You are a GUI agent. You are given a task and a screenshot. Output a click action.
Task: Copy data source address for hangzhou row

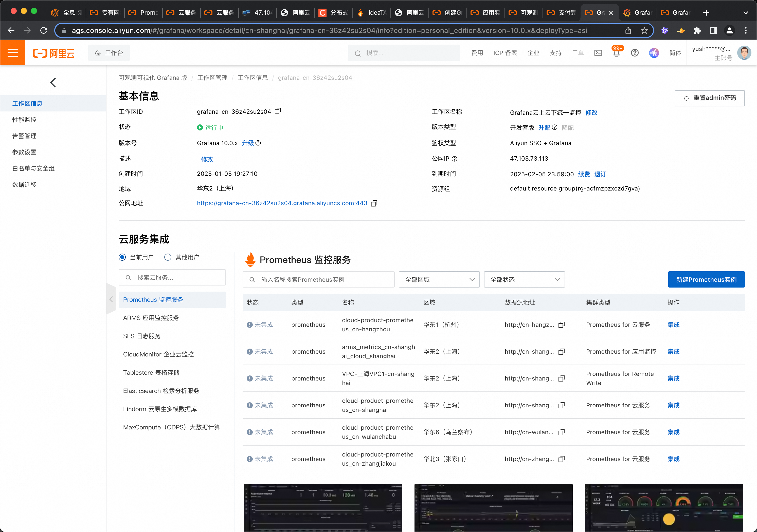point(562,325)
